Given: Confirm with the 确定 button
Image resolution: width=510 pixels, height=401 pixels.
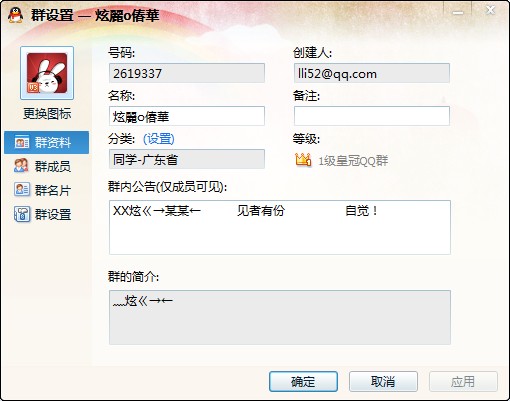Looking at the screenshot, I should point(303,381).
